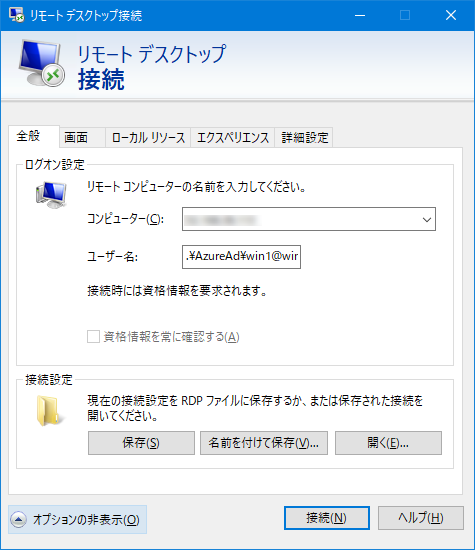Expand the コンピューター dropdown arrow
The height and width of the screenshot is (550, 475).
427,220
